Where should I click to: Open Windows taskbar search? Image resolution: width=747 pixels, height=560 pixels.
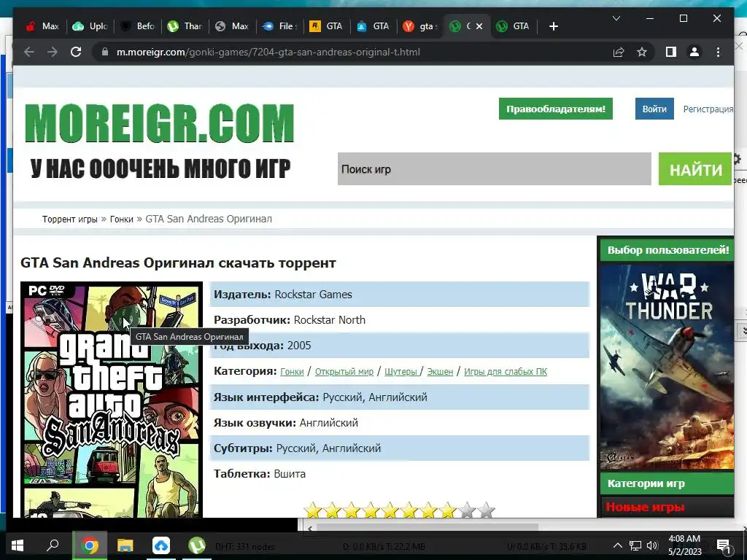click(53, 545)
